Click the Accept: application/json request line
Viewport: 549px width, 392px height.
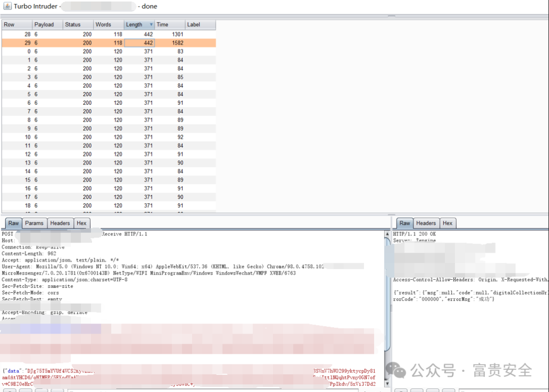[60, 260]
